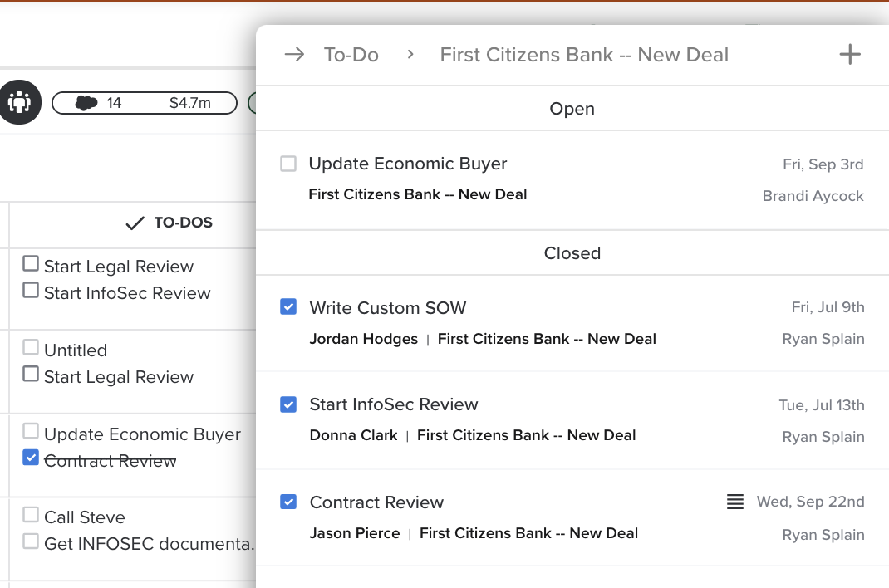Screen dimensions: 889x588
Task: Uncheck the struck-through Contract Review in left list
Action: 31,457
